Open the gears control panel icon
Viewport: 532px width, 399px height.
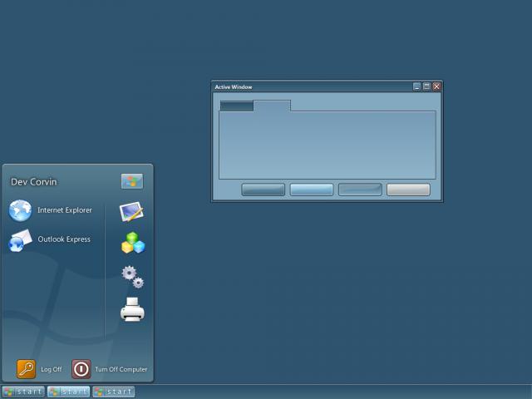click(x=133, y=277)
